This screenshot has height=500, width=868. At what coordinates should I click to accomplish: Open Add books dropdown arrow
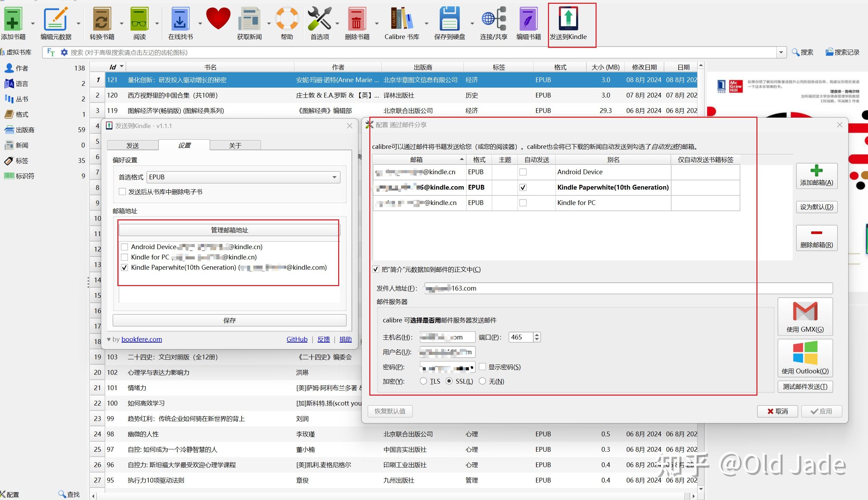[33, 23]
